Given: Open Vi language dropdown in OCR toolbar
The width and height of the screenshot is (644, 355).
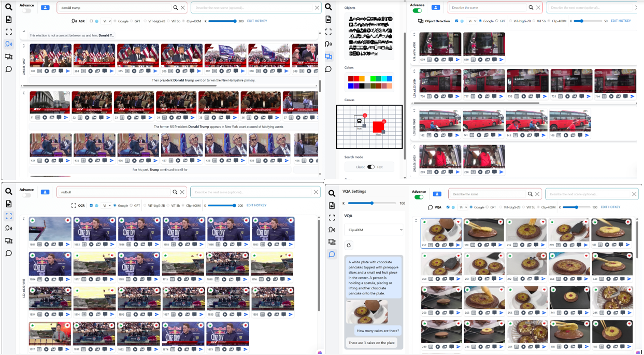Looking at the screenshot, I should pyautogui.click(x=107, y=206).
